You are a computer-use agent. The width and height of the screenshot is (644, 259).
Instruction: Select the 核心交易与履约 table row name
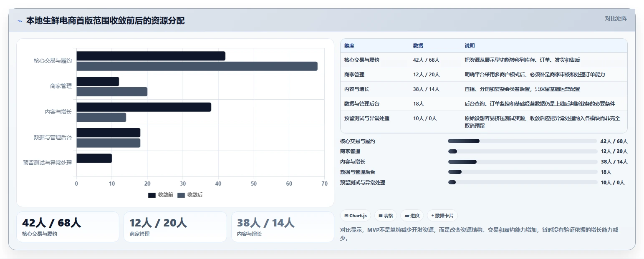pos(362,60)
